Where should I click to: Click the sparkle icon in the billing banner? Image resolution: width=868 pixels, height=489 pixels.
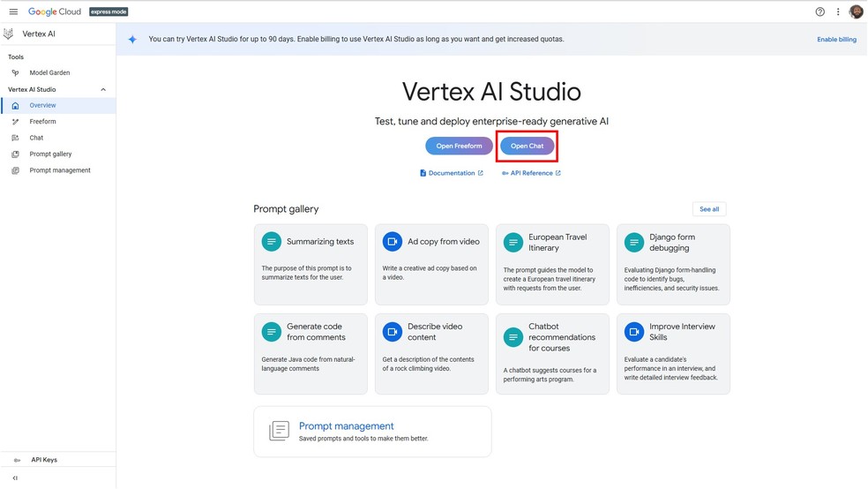[x=132, y=40]
